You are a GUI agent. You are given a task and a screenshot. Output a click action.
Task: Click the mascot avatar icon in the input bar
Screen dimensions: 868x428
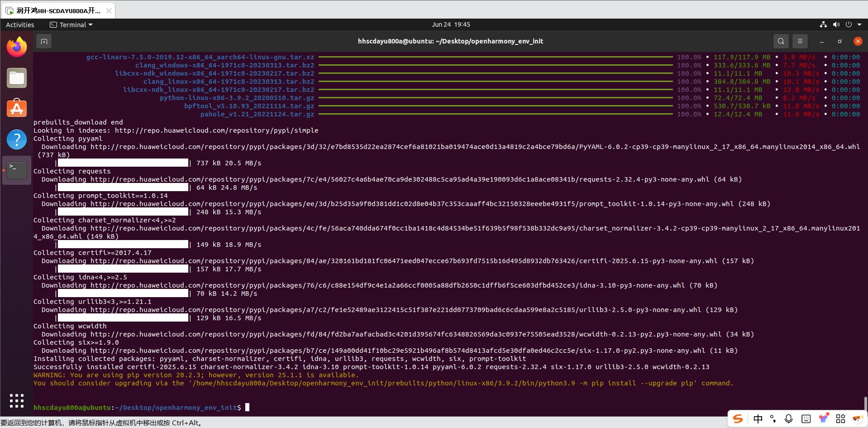[857, 418]
